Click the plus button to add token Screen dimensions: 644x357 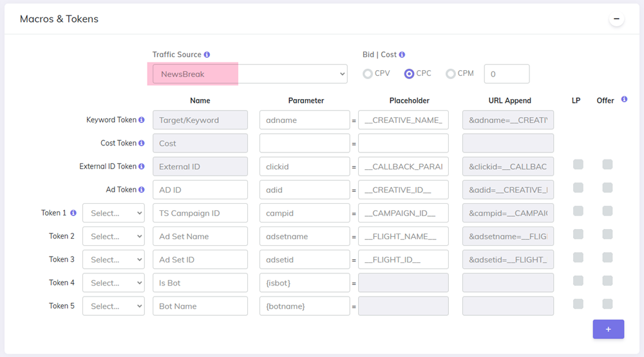(x=608, y=329)
